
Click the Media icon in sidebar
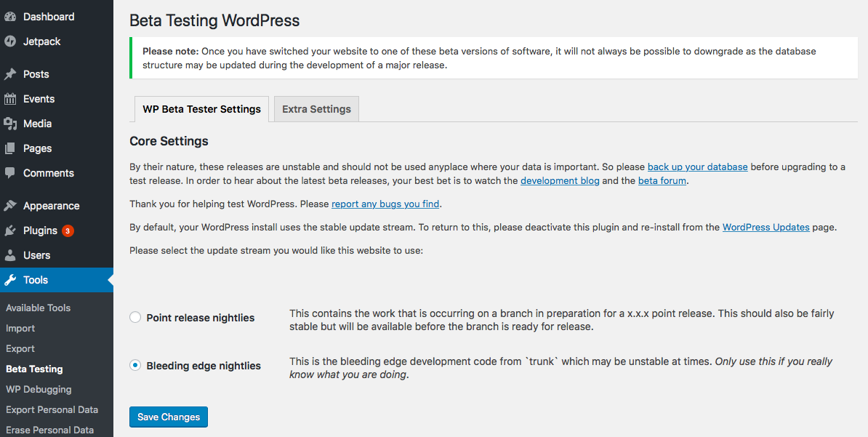[10, 124]
